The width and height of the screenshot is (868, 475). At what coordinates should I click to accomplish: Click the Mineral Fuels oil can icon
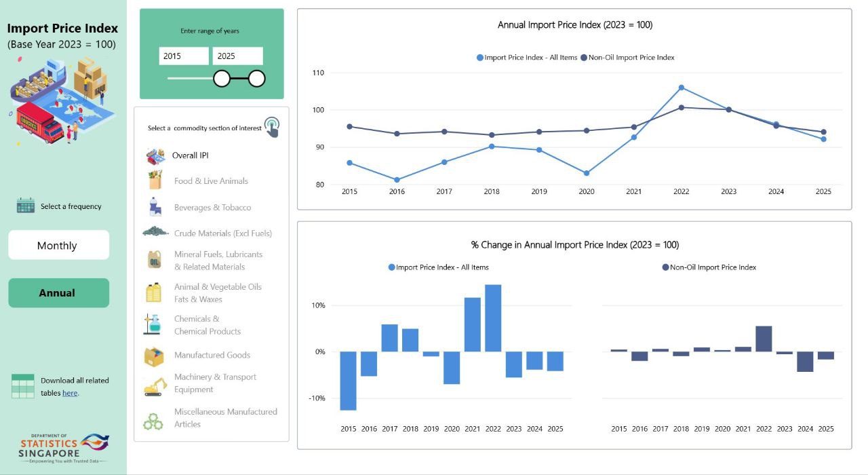[x=155, y=260]
